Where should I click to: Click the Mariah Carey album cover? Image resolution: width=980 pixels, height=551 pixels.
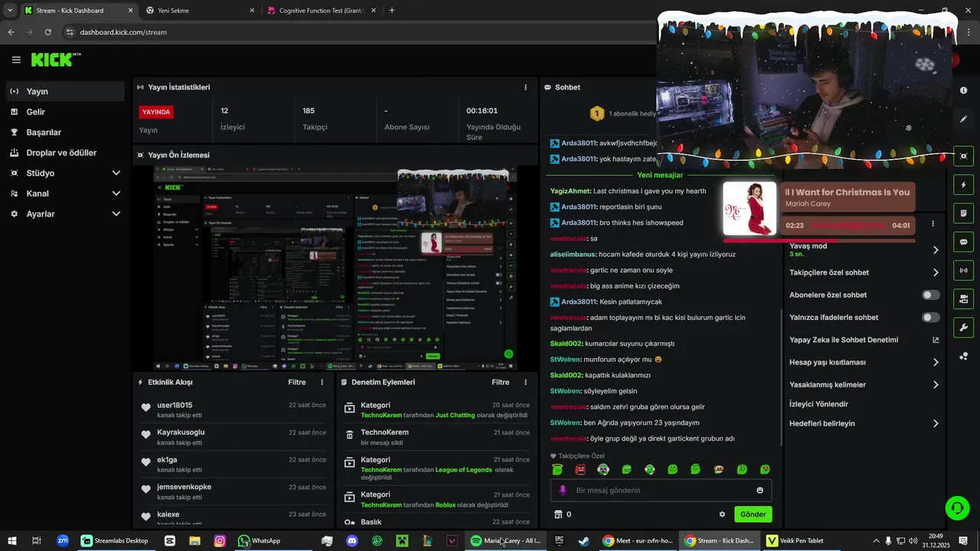[x=750, y=208]
